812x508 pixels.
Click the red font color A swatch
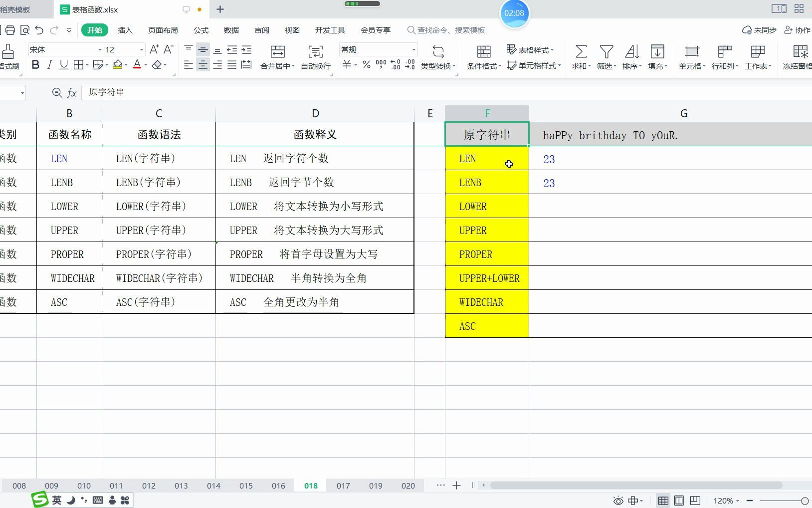137,65
